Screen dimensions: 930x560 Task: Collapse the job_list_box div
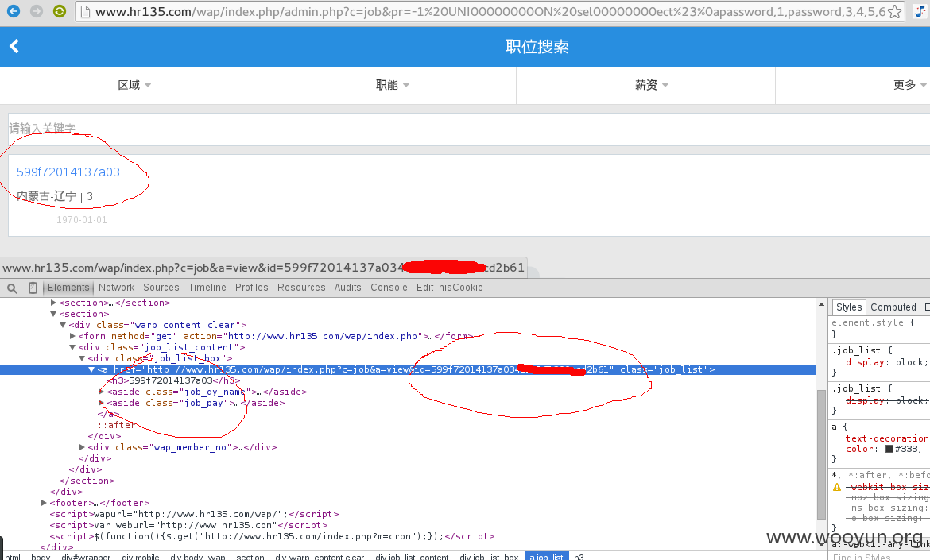pos(82,358)
